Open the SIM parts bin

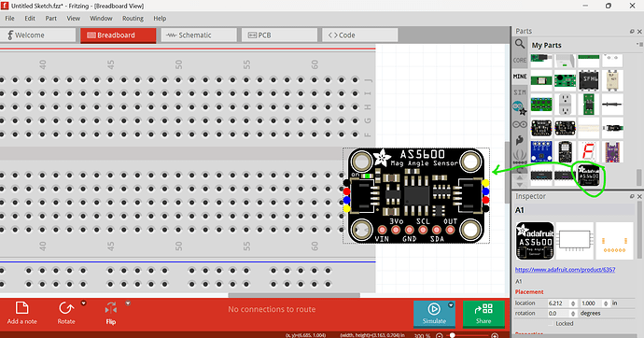pyautogui.click(x=520, y=92)
